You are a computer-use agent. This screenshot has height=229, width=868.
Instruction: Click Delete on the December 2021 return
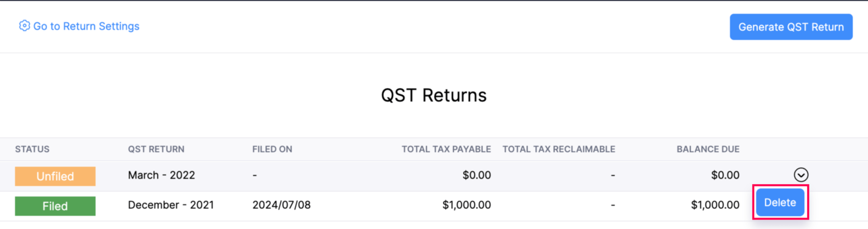click(780, 202)
